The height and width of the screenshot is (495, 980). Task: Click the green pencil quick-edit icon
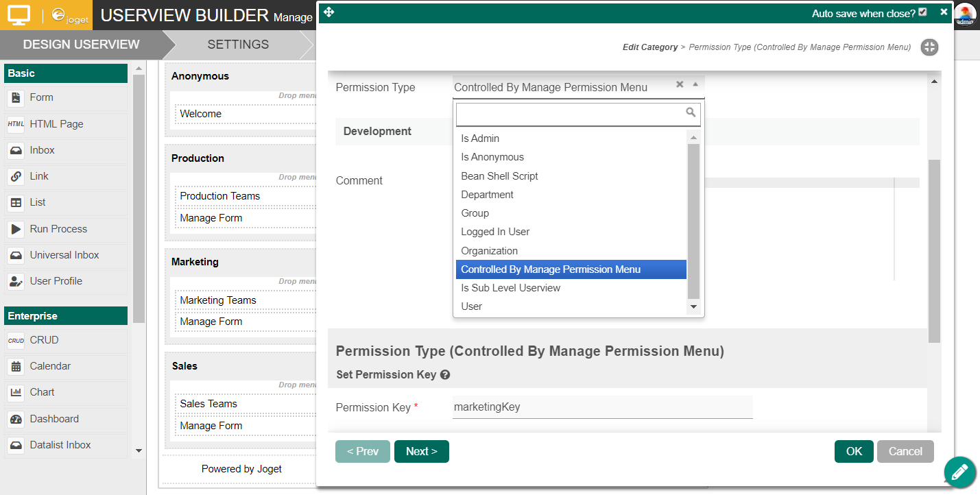[x=959, y=472]
